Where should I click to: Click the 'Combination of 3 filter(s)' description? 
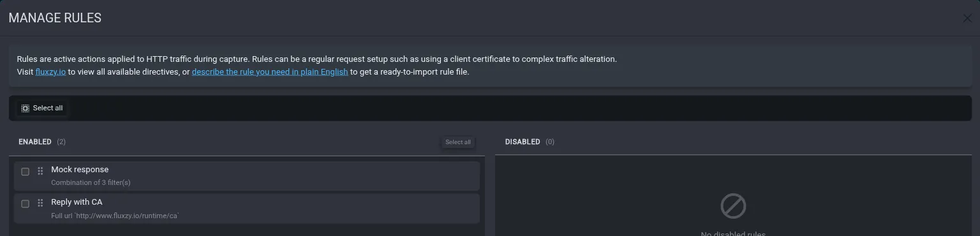pos(91,183)
